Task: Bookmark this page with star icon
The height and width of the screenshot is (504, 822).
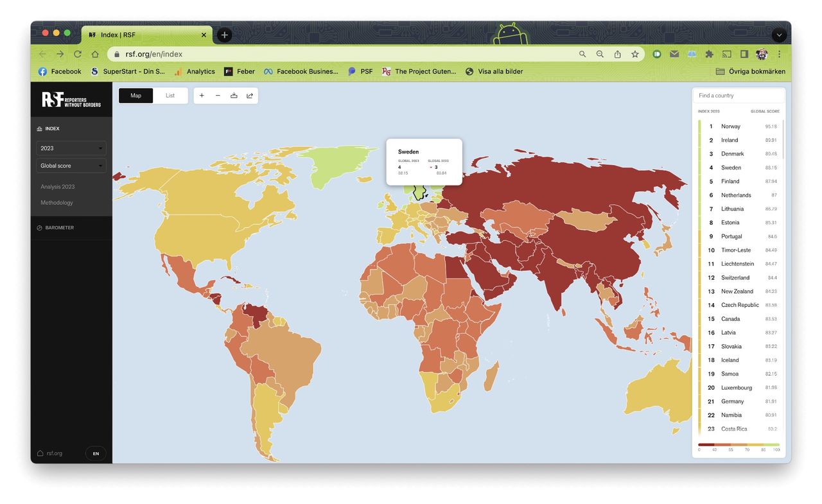Action: [635, 55]
